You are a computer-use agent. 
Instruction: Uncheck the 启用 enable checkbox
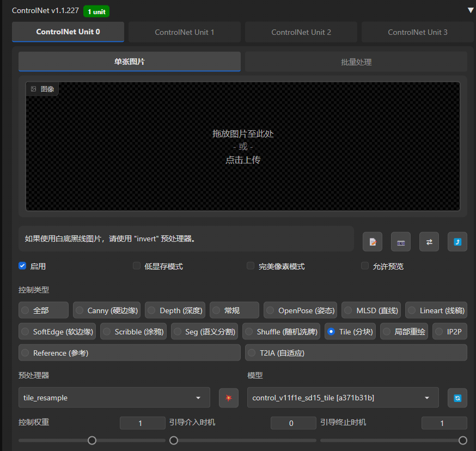[x=22, y=266]
